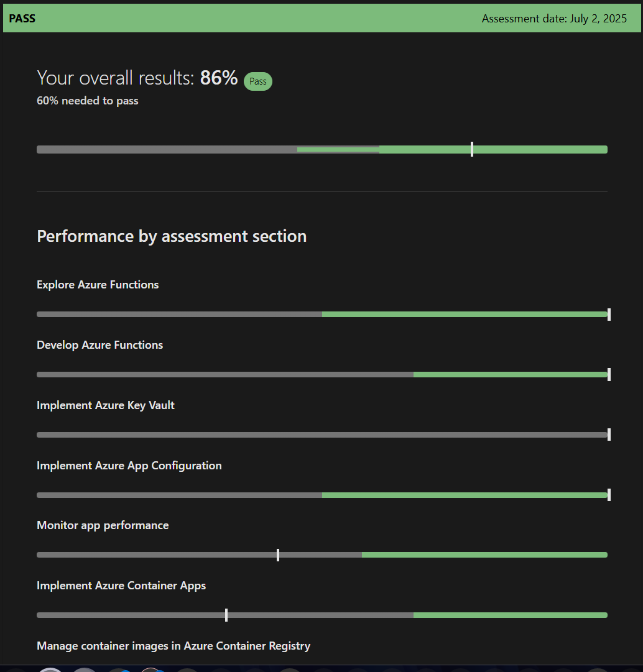Click the PASS text in the green banner
This screenshot has width=643, height=672.
(22, 19)
